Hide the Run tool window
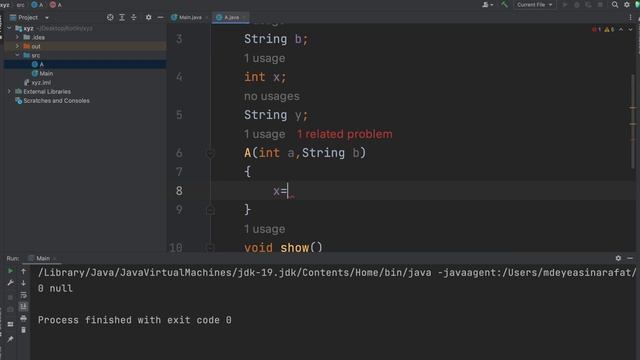640x360 pixels. tap(630, 258)
